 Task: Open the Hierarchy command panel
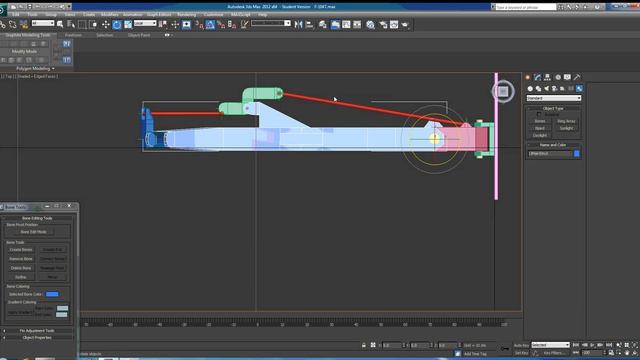coord(547,77)
